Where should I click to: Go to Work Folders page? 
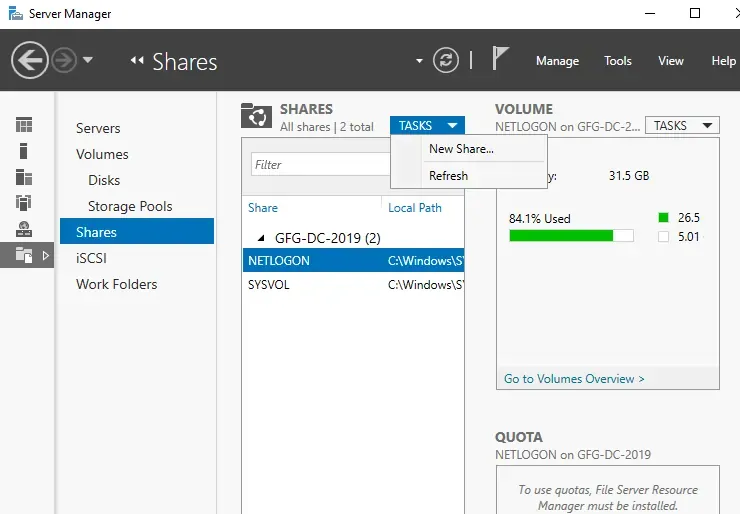pyautogui.click(x=117, y=284)
